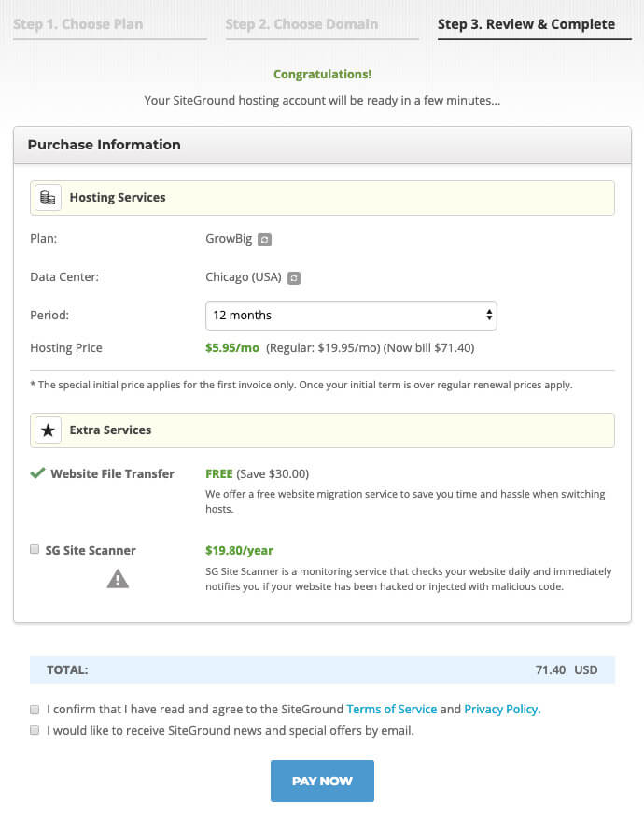The height and width of the screenshot is (831, 644).
Task: Click the $5.95/mo hosting price
Action: pyautogui.click(x=232, y=347)
